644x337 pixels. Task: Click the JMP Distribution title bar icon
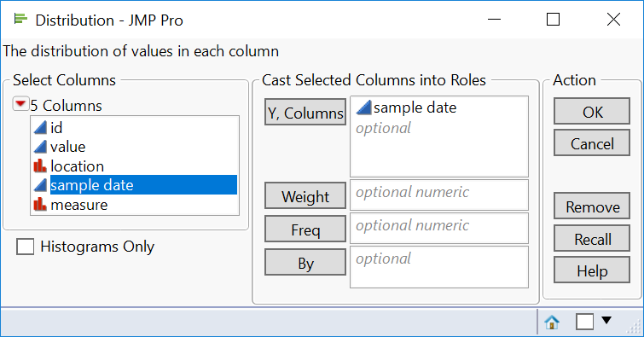(x=20, y=19)
